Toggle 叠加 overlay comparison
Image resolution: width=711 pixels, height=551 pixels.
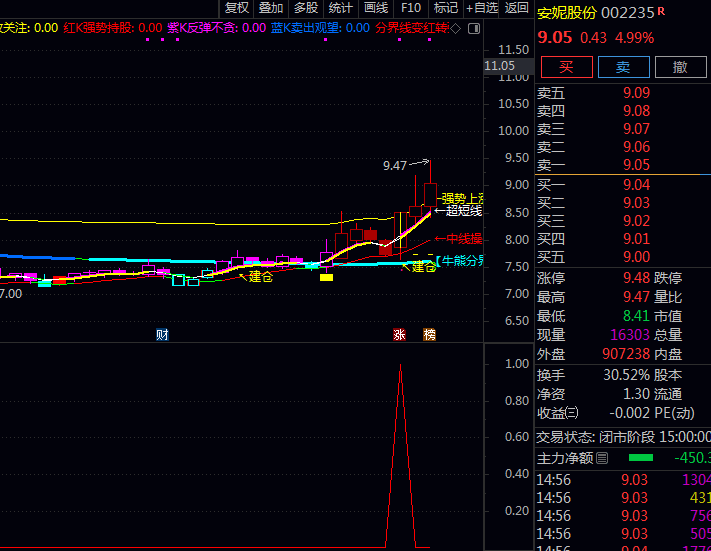[271, 8]
